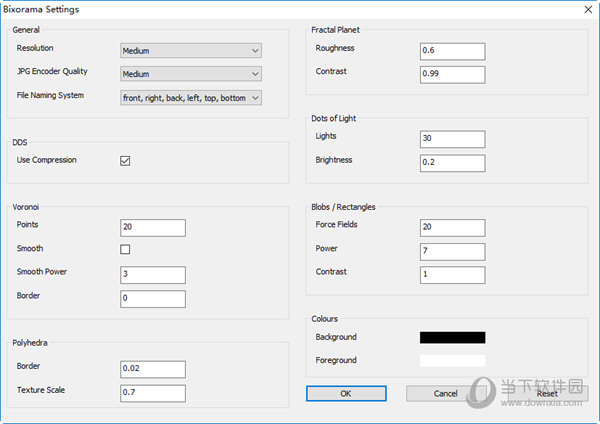The width and height of the screenshot is (600, 424).
Task: Click the Voronoi Border input field
Action: click(x=153, y=298)
